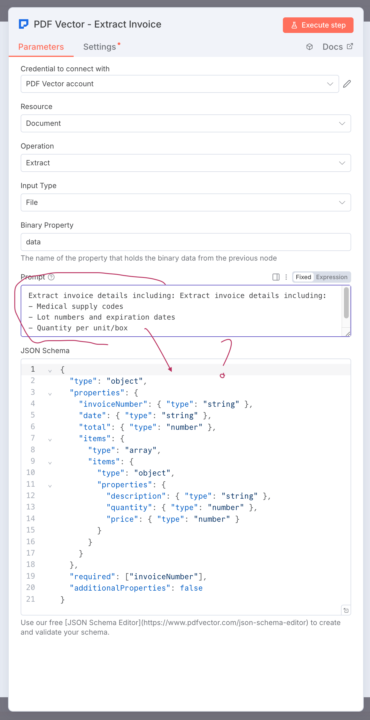
Task: Open the Docs link
Action: coord(338,47)
